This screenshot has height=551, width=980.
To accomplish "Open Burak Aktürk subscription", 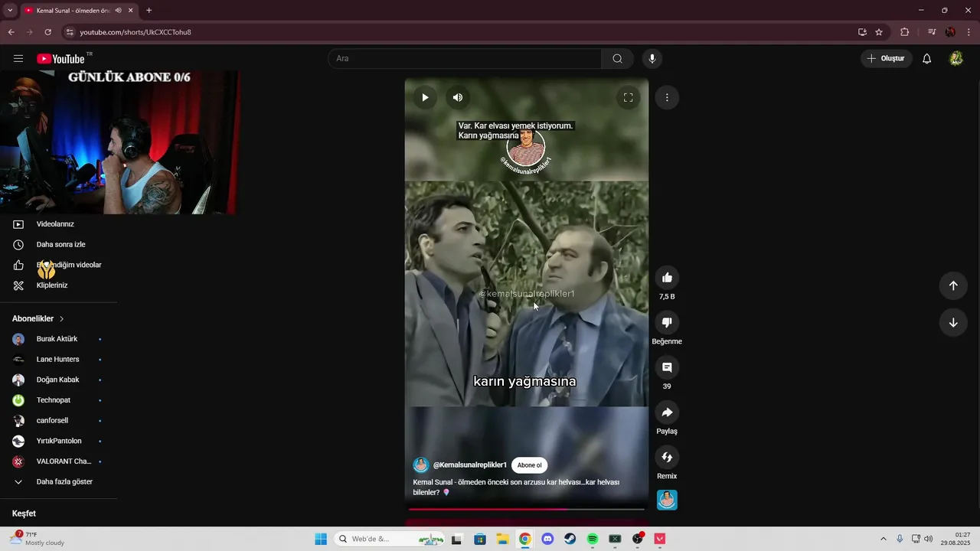I will pos(58,339).
